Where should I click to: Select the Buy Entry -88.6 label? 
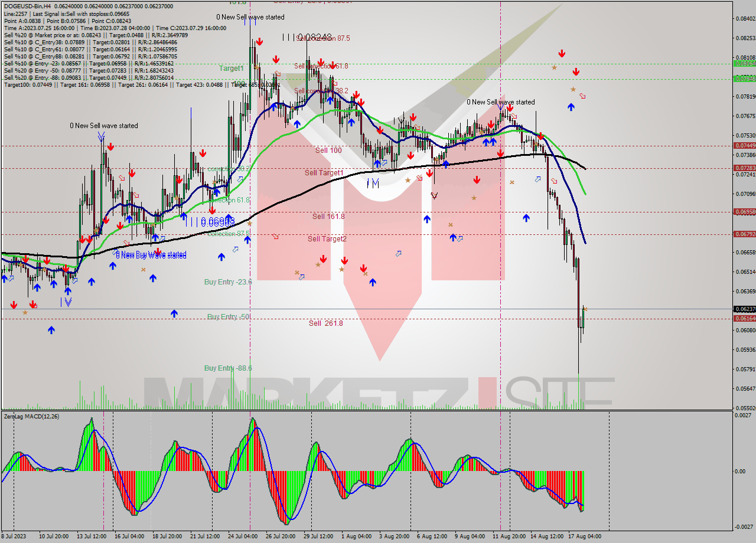[x=227, y=368]
